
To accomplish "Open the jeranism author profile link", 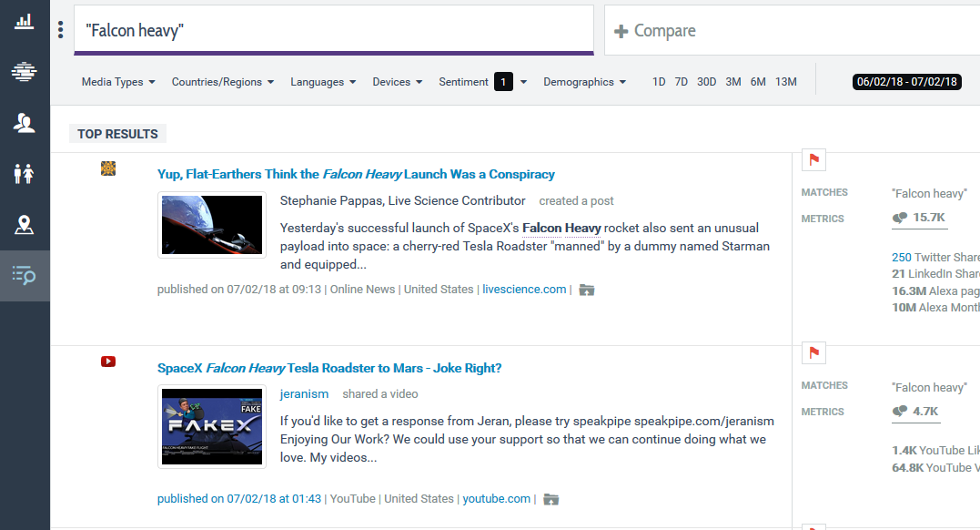I will pos(304,394).
